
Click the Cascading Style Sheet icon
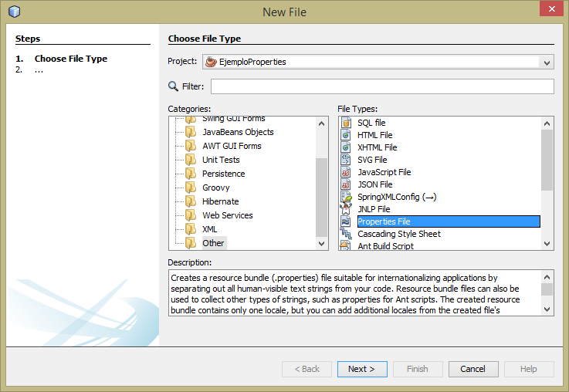point(346,234)
